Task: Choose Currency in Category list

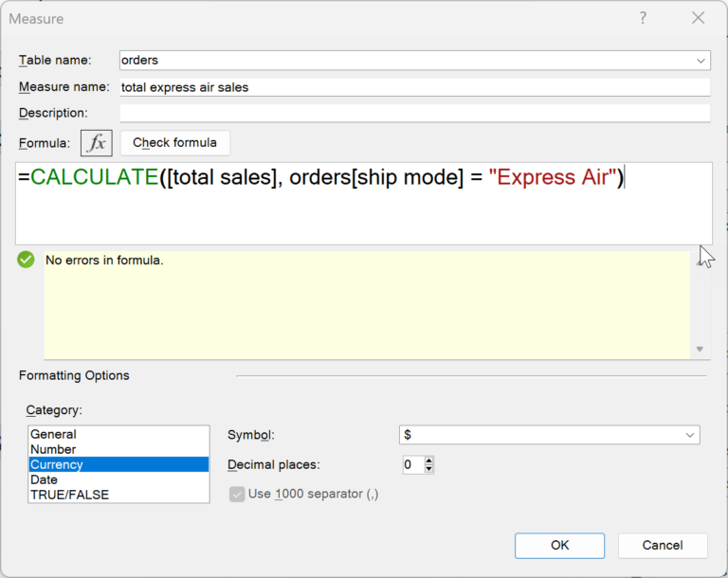Action: click(57, 464)
